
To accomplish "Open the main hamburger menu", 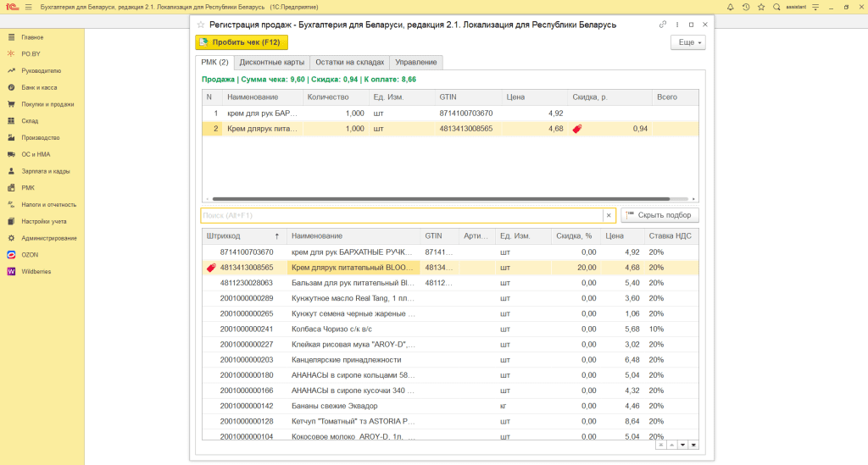I will (28, 7).
